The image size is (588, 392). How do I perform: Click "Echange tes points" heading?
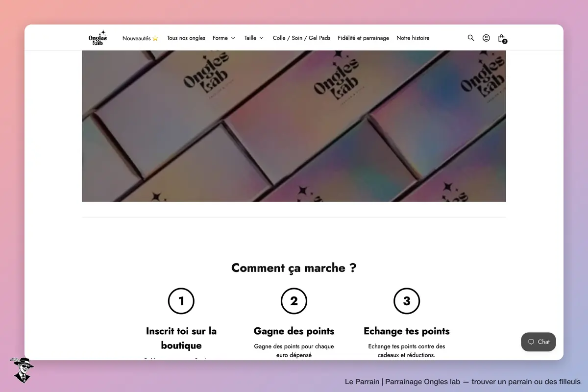coord(407,331)
